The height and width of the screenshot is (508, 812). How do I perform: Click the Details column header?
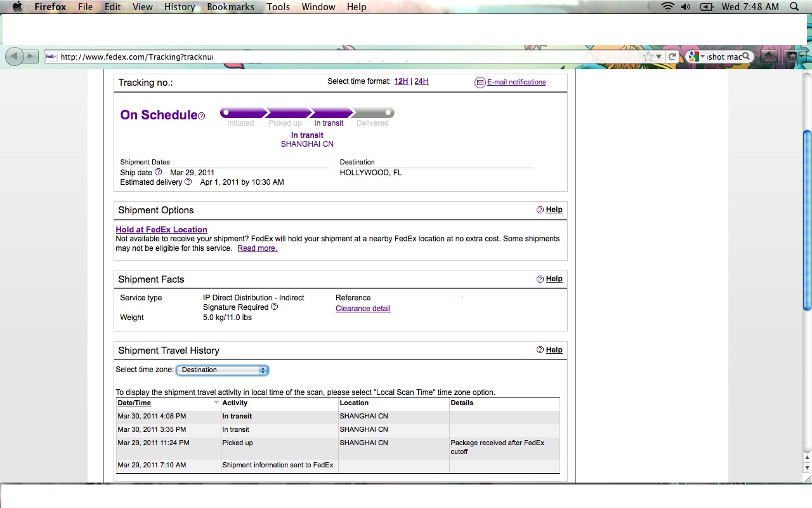[x=462, y=403]
